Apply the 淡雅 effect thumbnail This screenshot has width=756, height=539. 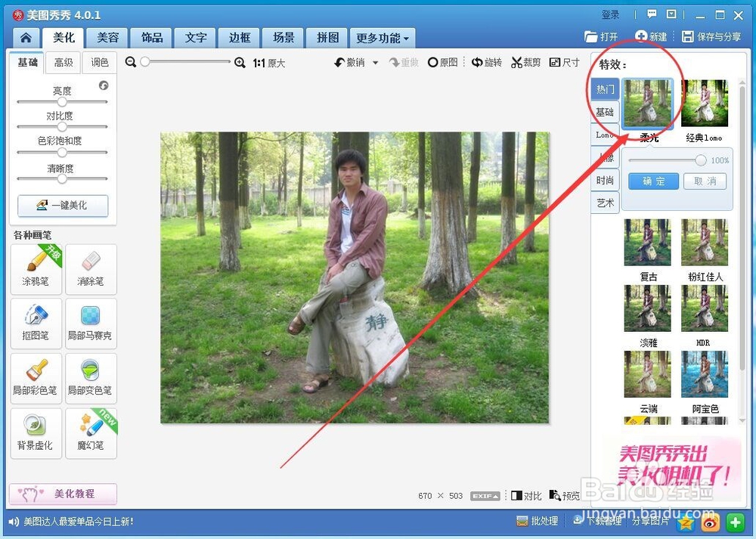tap(647, 308)
